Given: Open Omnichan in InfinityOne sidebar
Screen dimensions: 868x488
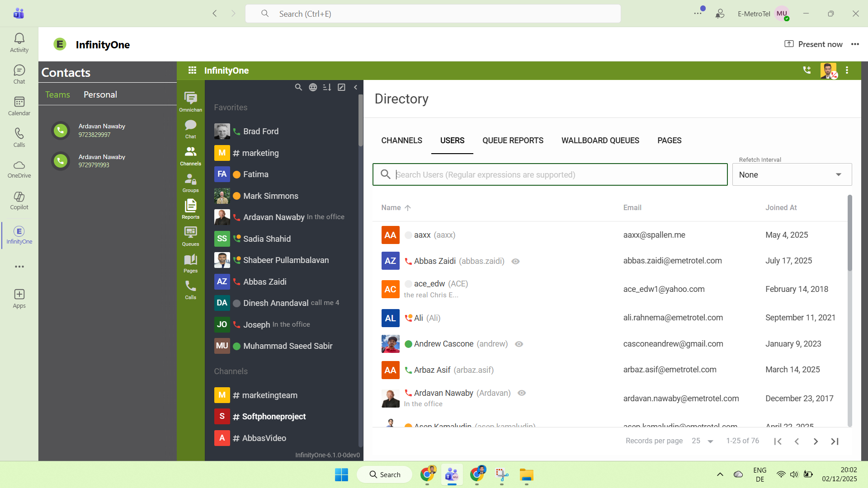Looking at the screenshot, I should point(190,102).
